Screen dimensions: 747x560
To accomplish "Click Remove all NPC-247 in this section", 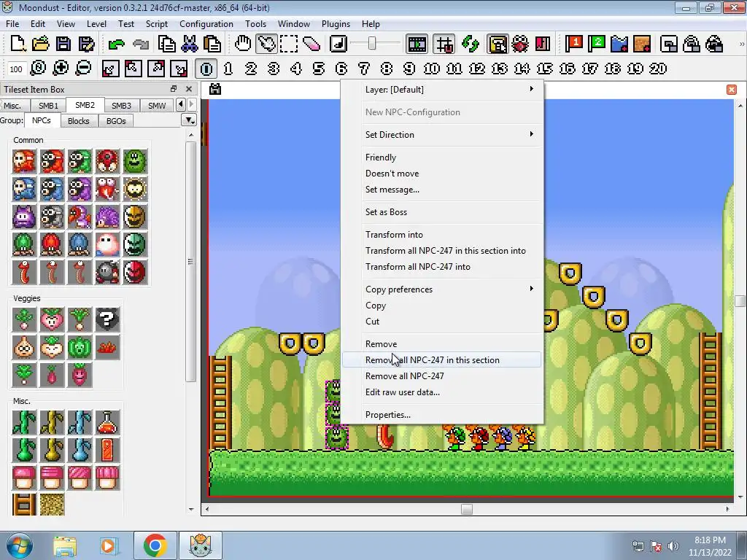I will coord(443,360).
